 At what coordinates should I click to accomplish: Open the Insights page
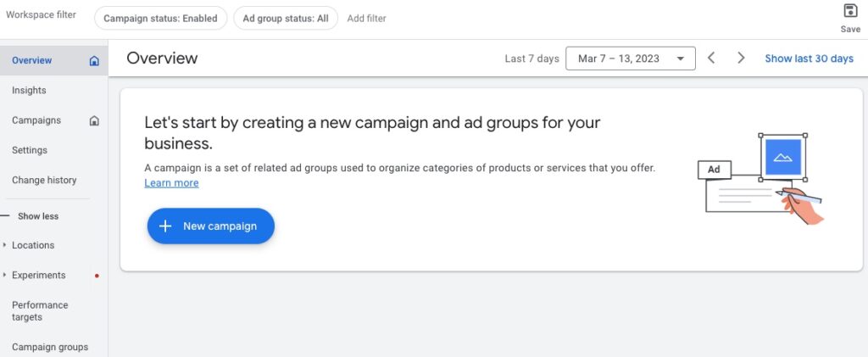[29, 90]
